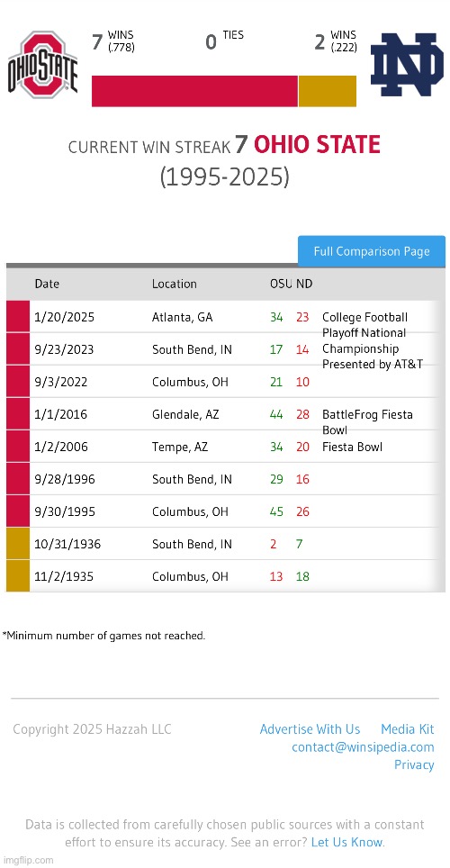Open the Privacy link
Viewport: 450px width, 868px height.
pyautogui.click(x=414, y=764)
